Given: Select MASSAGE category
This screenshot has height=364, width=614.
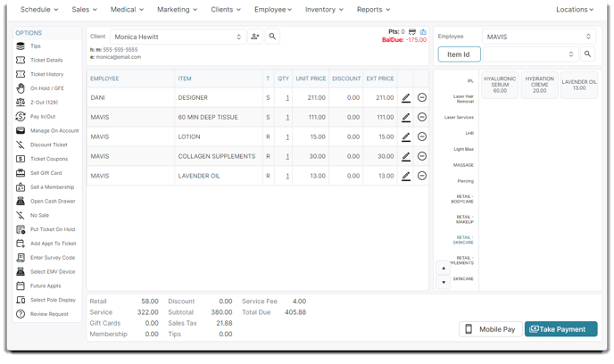Looking at the screenshot, I should [463, 165].
